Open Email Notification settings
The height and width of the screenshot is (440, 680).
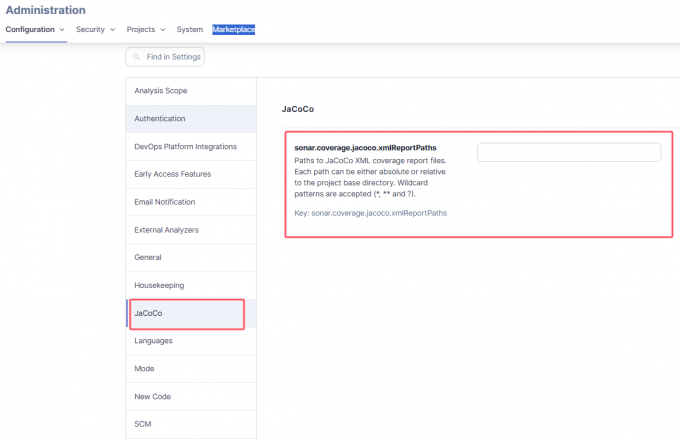(191, 202)
